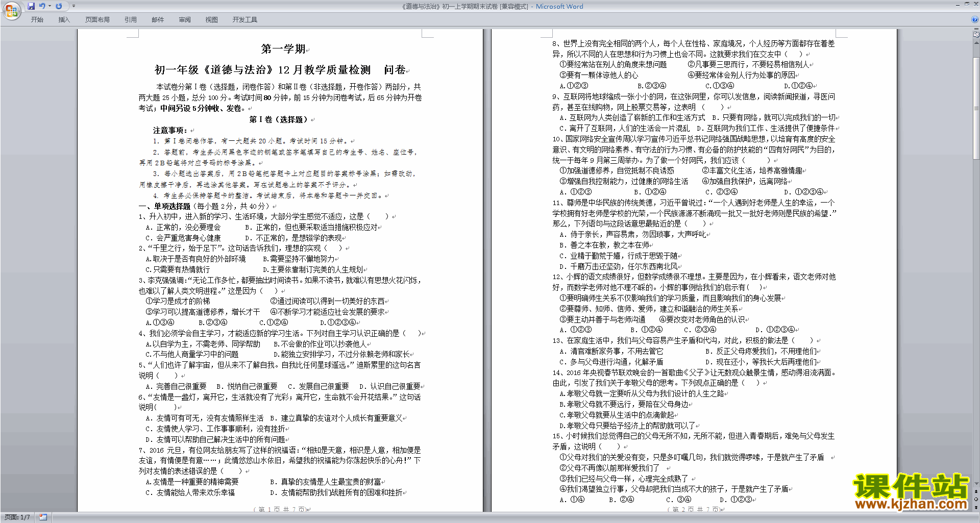Click option 'D. 千磨万击还坚劲，任尔东西南北风'
Viewport: 980px width, 523px height.
(619, 266)
